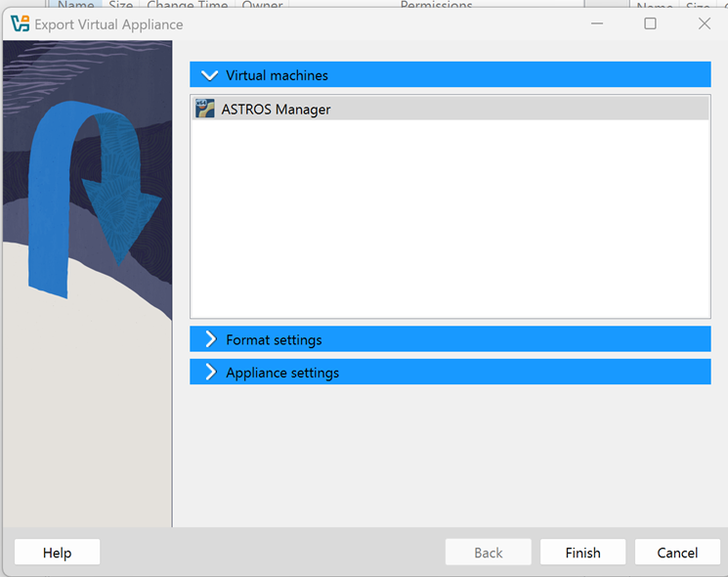
Task: Click empty space in the virtual machines list
Action: coord(450,225)
